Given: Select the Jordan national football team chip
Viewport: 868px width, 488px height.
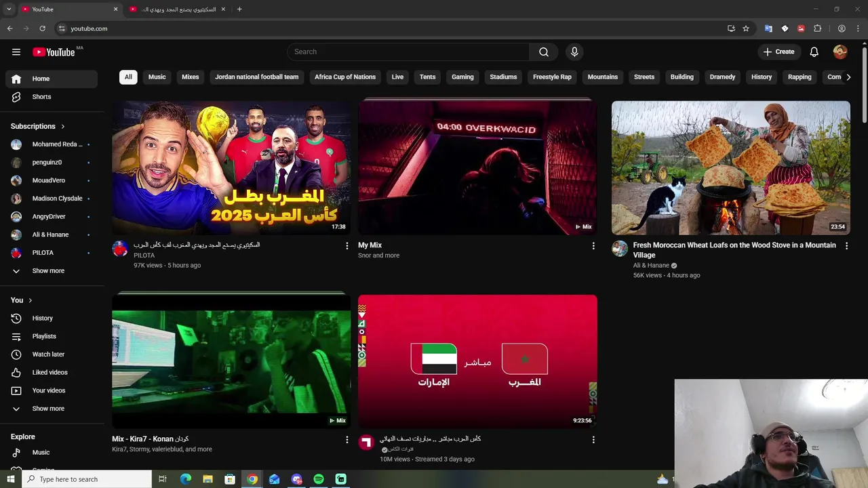Looking at the screenshot, I should [257, 77].
